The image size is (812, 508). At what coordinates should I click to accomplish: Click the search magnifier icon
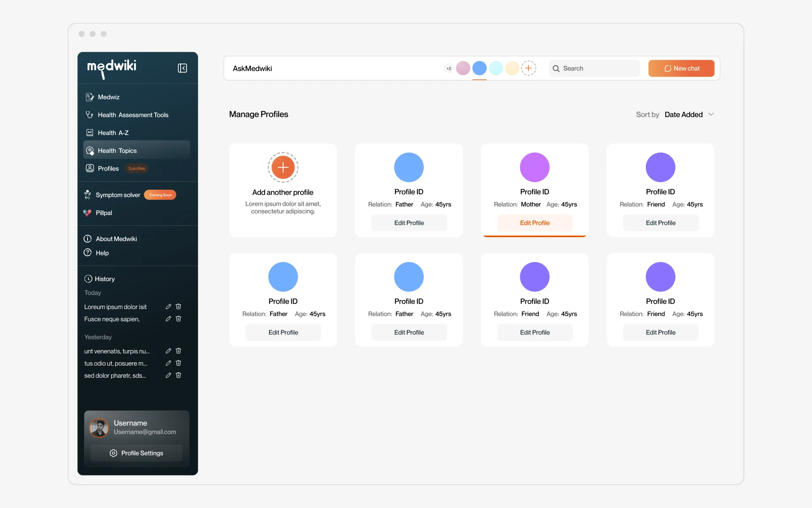tap(556, 69)
